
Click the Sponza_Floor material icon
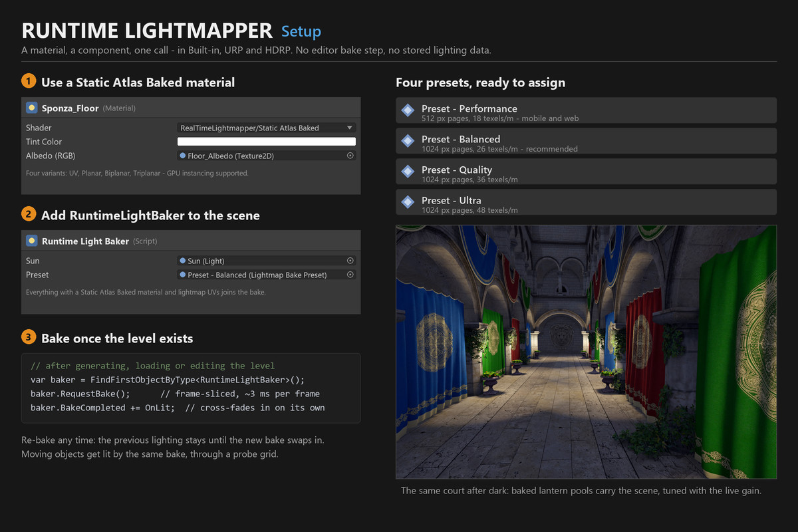coord(31,108)
